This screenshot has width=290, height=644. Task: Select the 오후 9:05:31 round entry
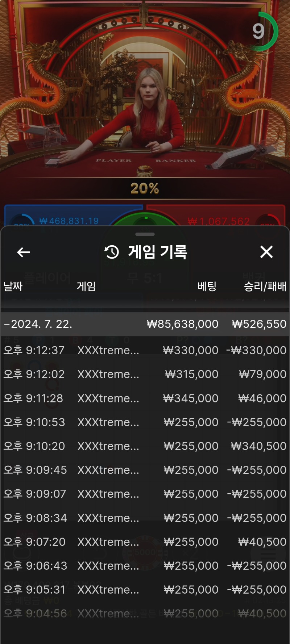[145, 590]
